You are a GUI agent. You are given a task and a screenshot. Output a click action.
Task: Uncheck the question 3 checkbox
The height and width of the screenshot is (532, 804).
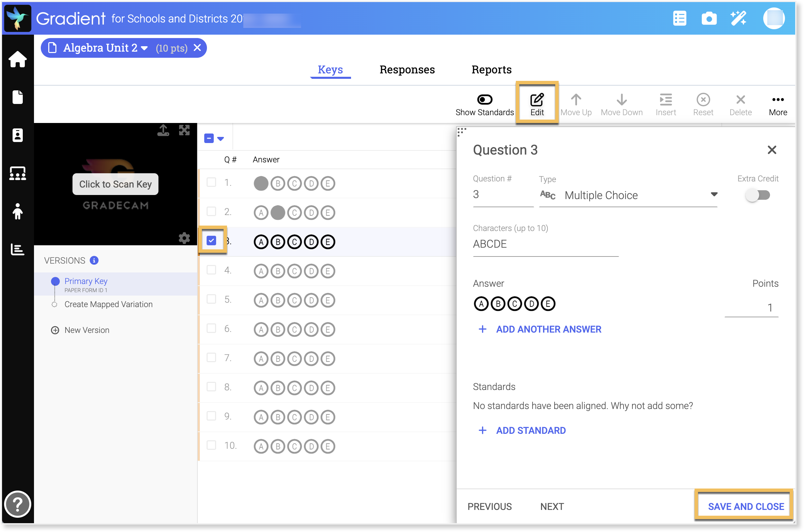point(211,241)
